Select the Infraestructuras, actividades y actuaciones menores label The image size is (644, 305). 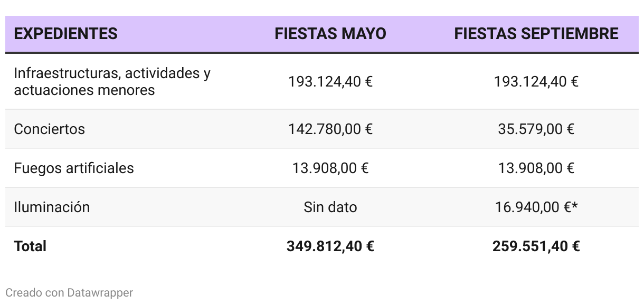(112, 81)
